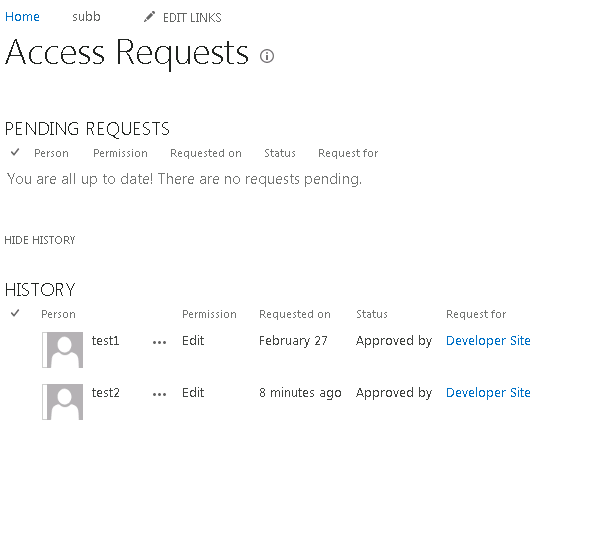
Task: Go to the Home navigation link
Action: pyautogui.click(x=22, y=17)
